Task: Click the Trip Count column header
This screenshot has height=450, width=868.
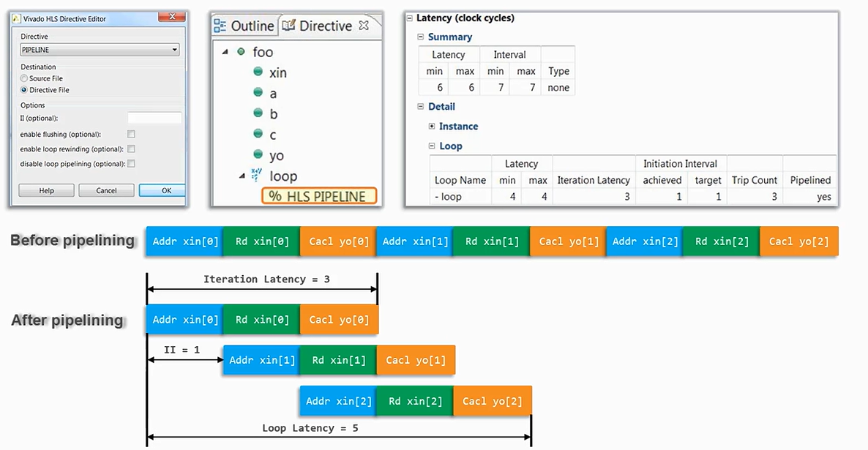Action: click(755, 180)
